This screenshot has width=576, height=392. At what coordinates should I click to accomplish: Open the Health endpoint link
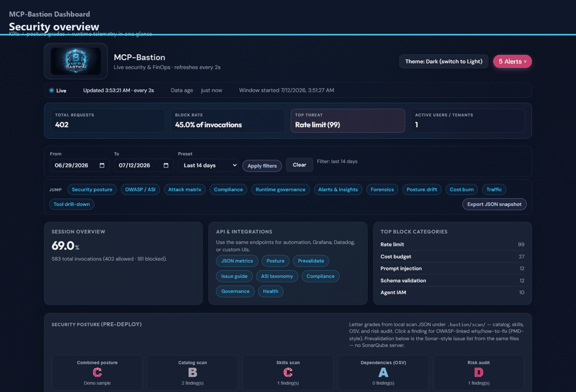coord(271,291)
